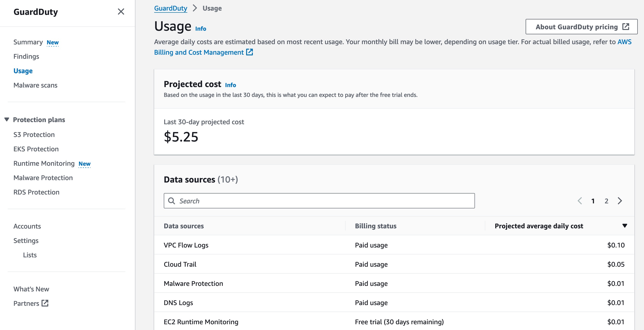Open Lists under Settings

click(30, 255)
